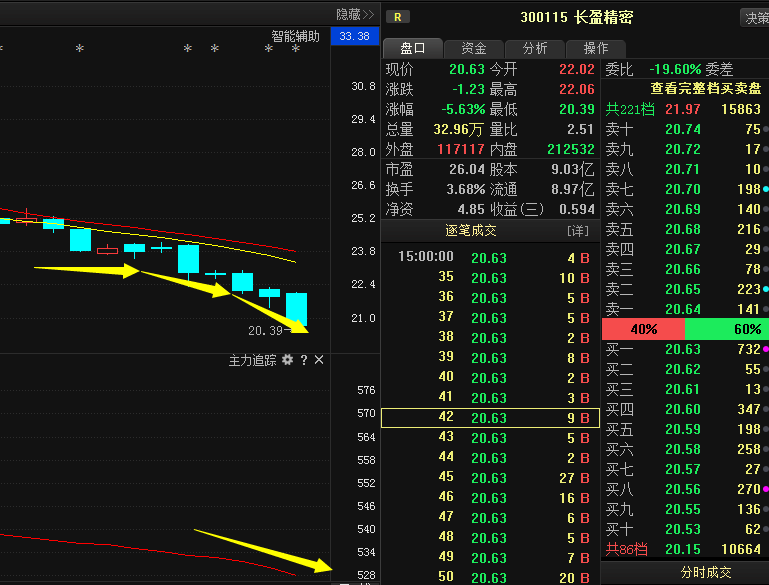The width and height of the screenshot is (769, 585).
Task: Open the 决策 button at the top right
Action: (755, 18)
